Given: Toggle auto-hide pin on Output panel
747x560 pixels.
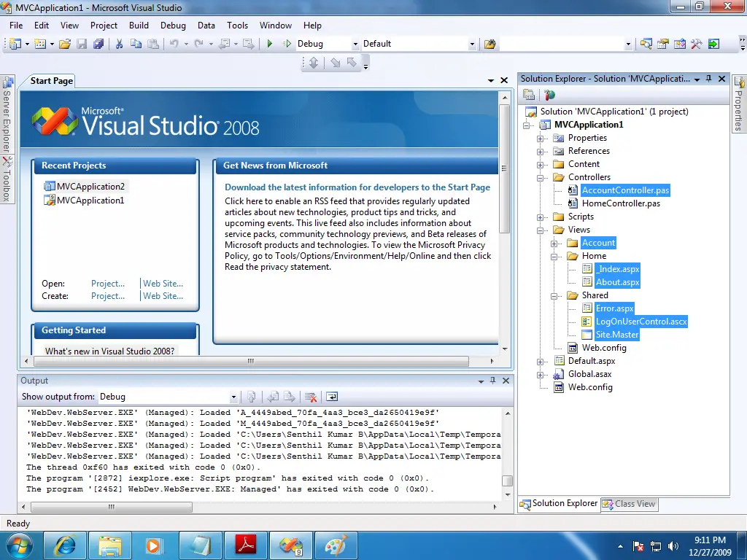Looking at the screenshot, I should (x=492, y=381).
